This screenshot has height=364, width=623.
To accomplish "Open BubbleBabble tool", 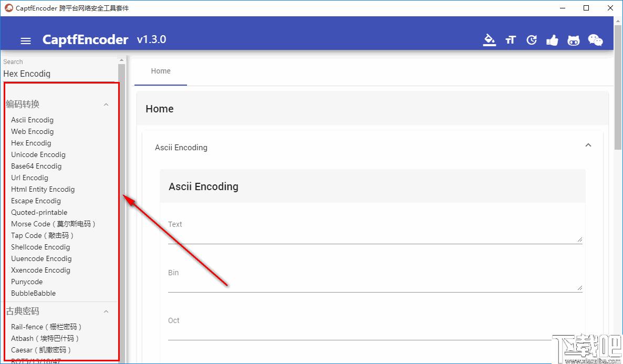I will (x=34, y=293).
